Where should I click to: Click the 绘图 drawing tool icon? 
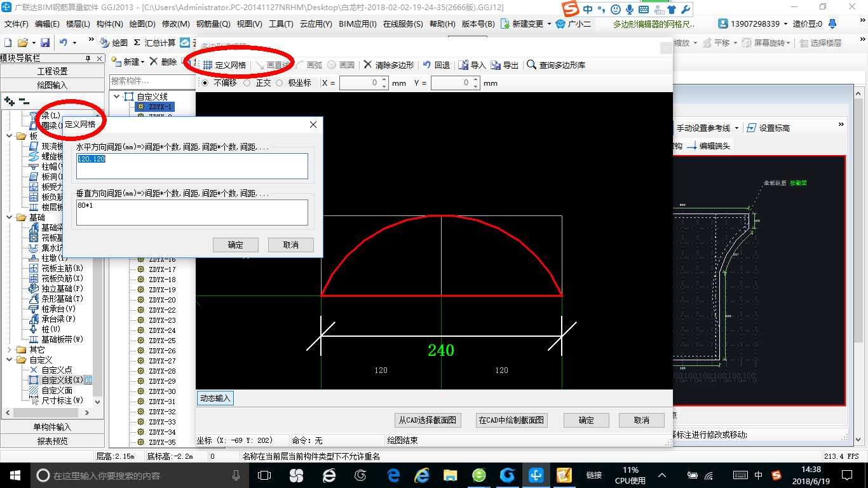point(105,43)
